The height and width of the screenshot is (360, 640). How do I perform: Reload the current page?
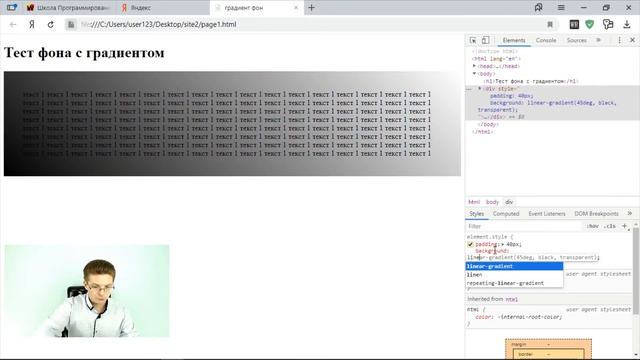51,24
